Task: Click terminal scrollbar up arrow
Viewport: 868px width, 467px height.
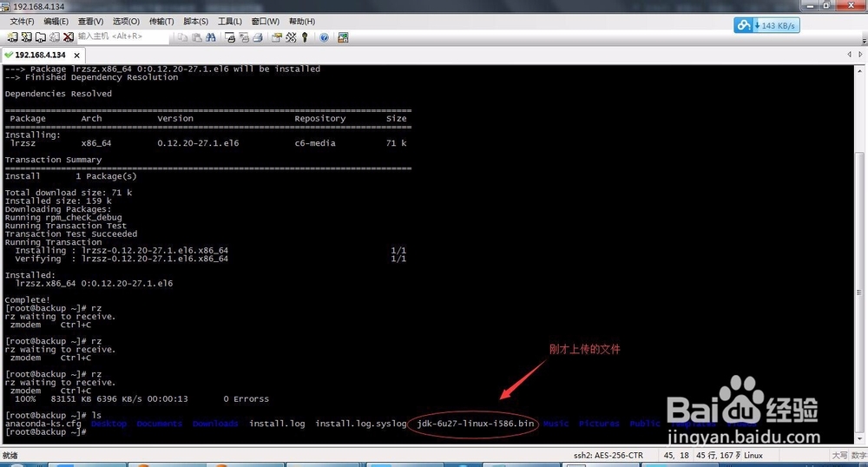Action: click(x=859, y=71)
